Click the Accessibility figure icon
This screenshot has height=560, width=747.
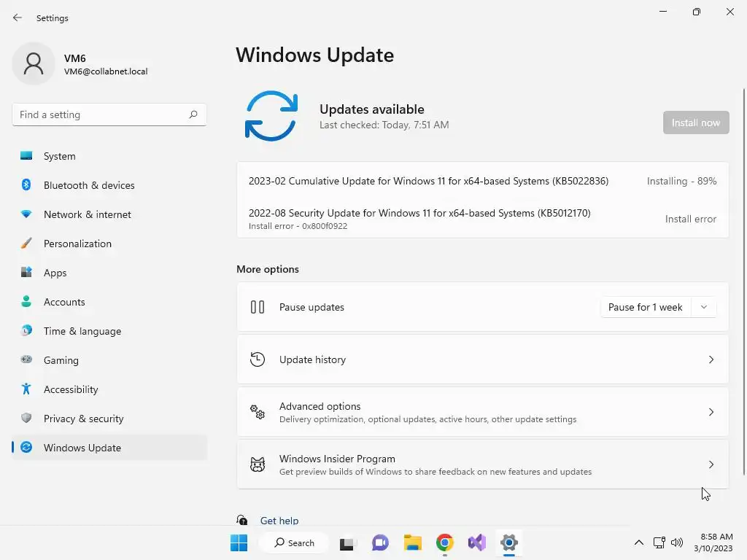point(26,389)
